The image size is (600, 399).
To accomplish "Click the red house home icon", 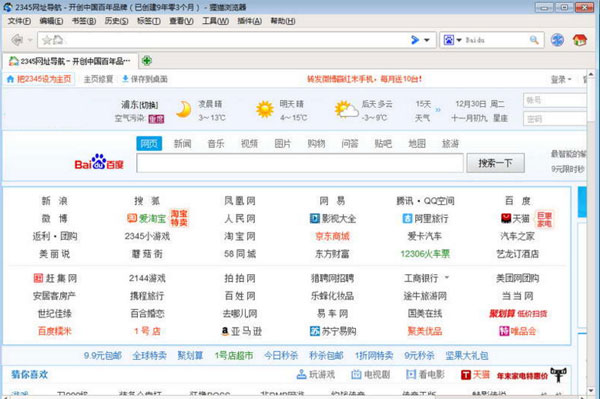I will pos(580,40).
